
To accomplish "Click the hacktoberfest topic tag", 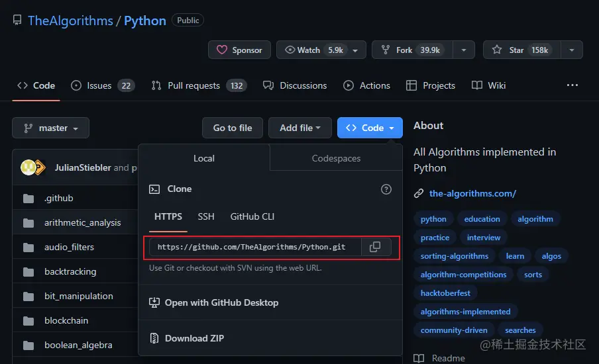I will click(x=445, y=293).
